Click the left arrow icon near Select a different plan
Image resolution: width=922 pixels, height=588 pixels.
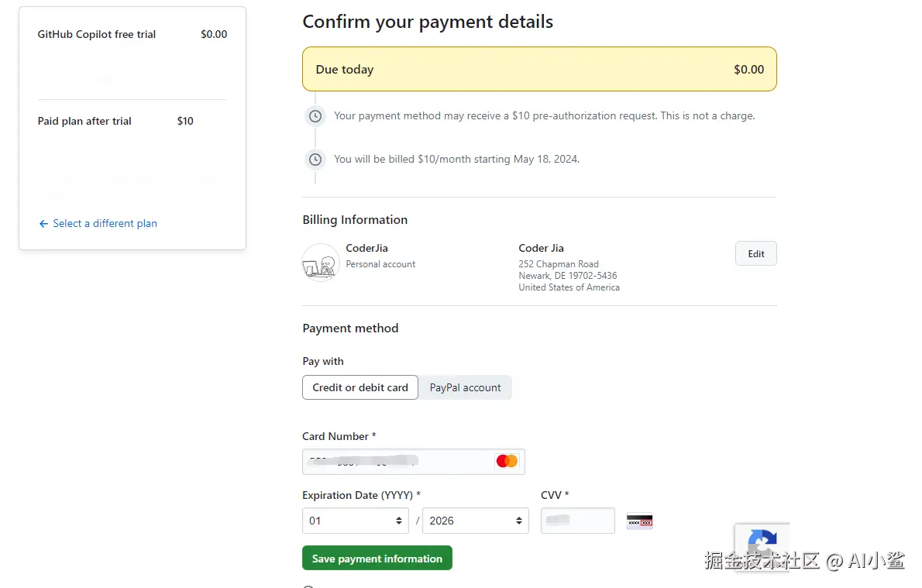click(x=43, y=224)
